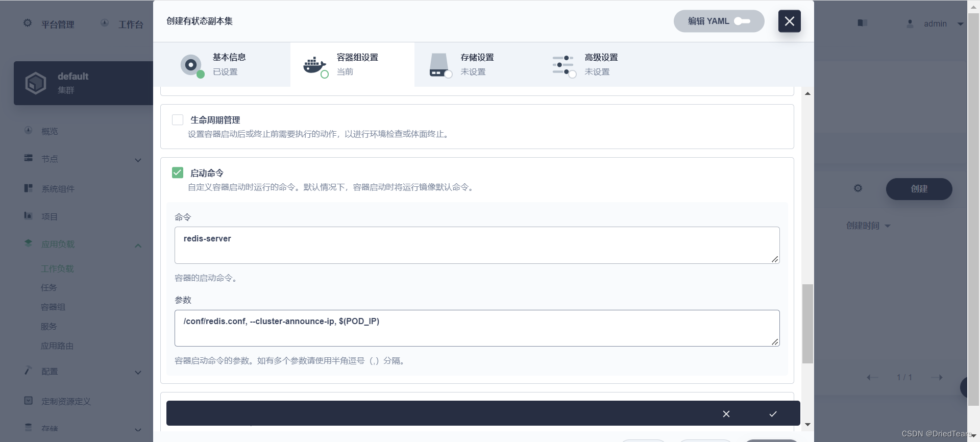The width and height of the screenshot is (980, 442).
Task: Click the dialog scroll down arrow
Action: pyautogui.click(x=807, y=424)
